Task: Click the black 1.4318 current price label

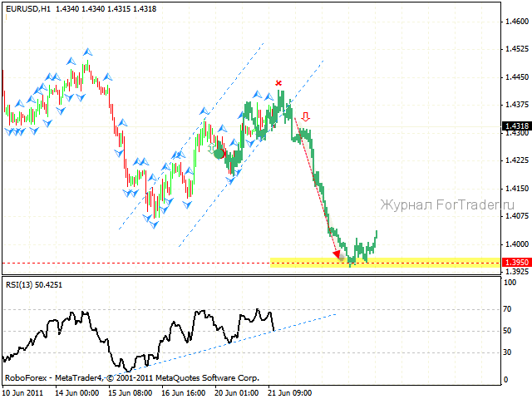Action: point(516,126)
